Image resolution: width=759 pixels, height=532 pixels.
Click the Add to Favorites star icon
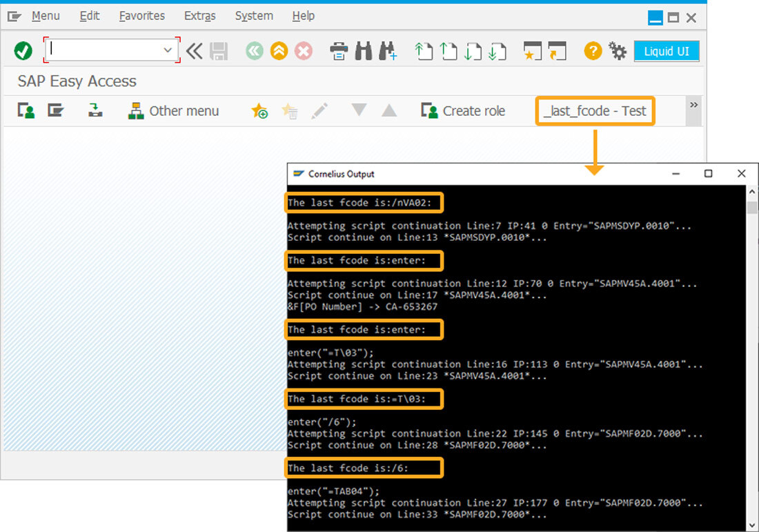point(259,111)
